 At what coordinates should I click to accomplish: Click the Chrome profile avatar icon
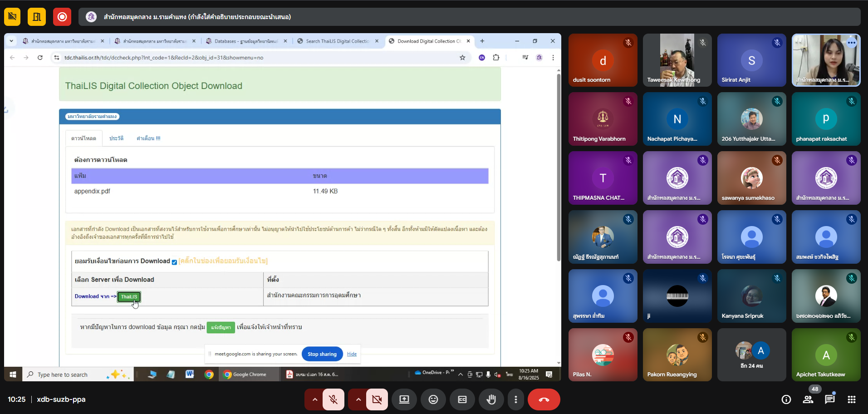tap(539, 58)
